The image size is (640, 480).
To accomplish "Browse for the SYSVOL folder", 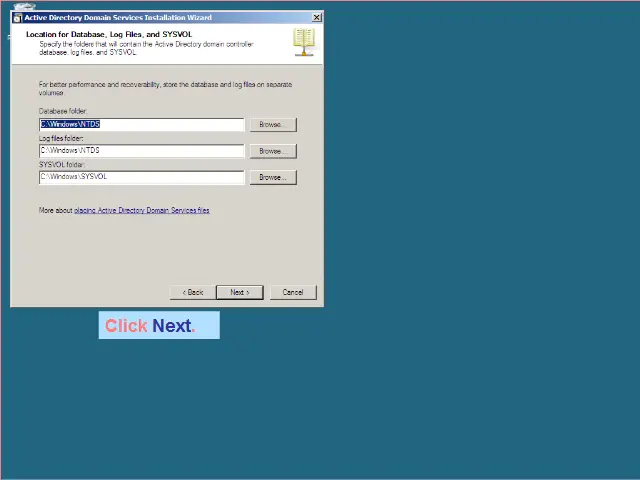I will [273, 178].
